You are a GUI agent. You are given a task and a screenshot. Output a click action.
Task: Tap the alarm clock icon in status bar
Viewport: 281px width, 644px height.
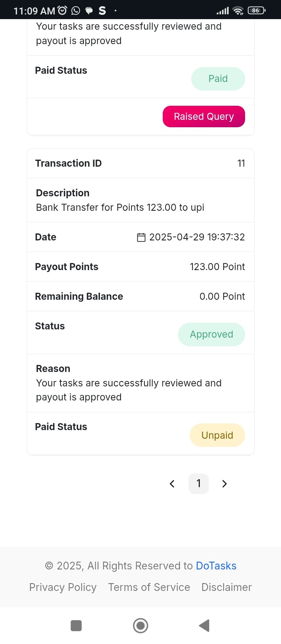click(x=62, y=11)
